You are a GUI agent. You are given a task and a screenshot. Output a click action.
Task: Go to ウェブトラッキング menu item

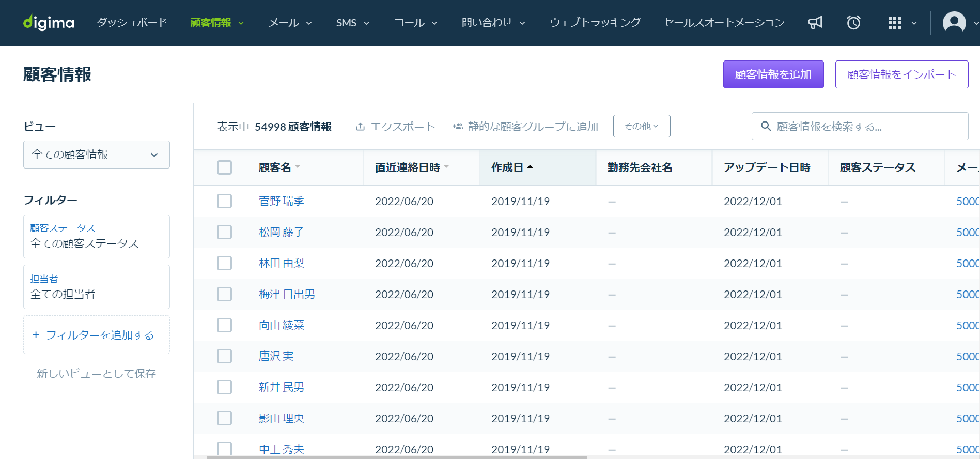(595, 23)
